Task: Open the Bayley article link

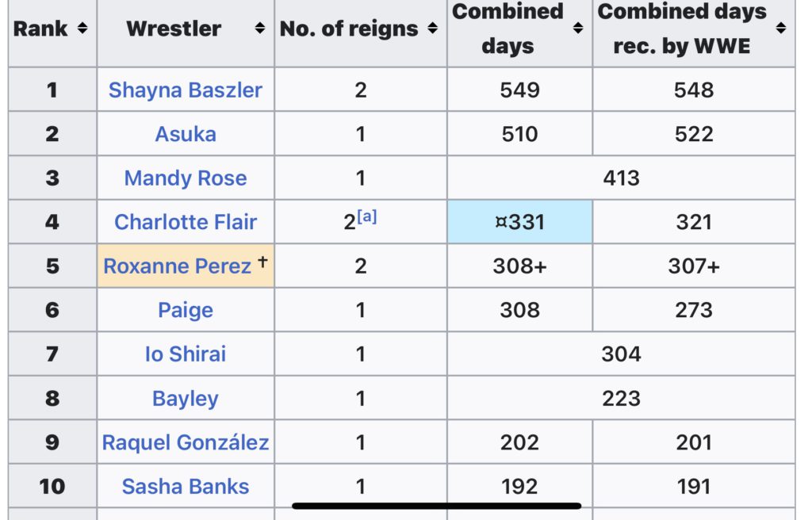Action: click(186, 398)
